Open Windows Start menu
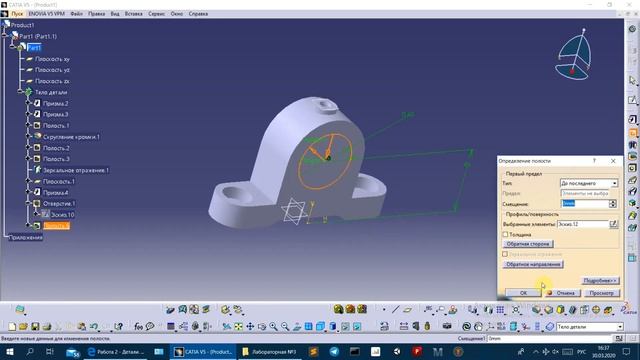 (9, 351)
